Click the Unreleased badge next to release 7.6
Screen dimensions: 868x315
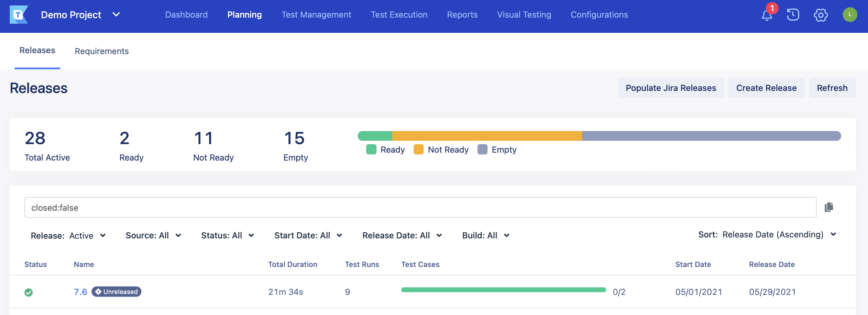(116, 292)
